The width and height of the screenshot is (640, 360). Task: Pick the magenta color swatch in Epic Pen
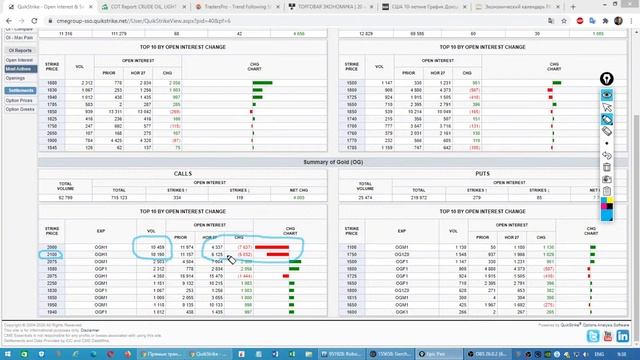point(604,206)
